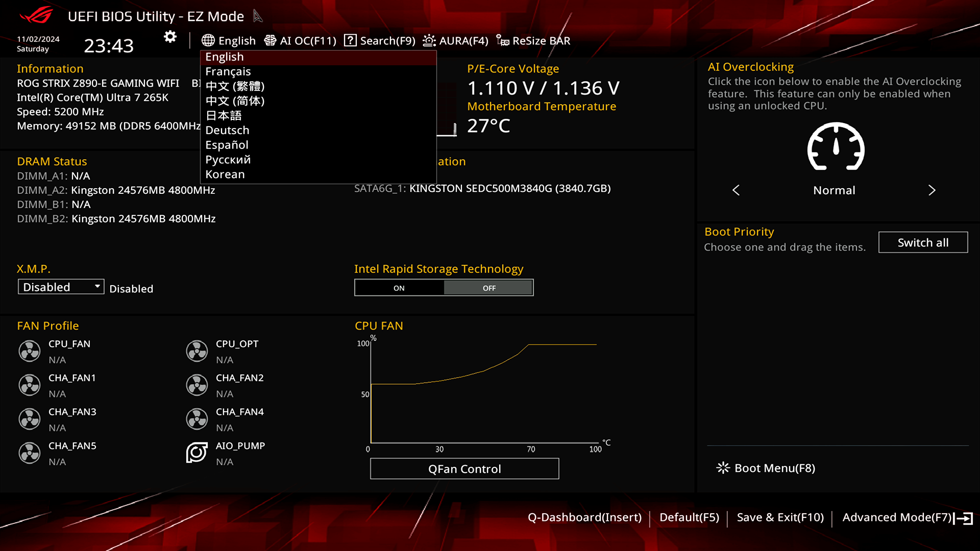Select Deutsch from language list
Screen dimensions: 980x551
[227, 130]
